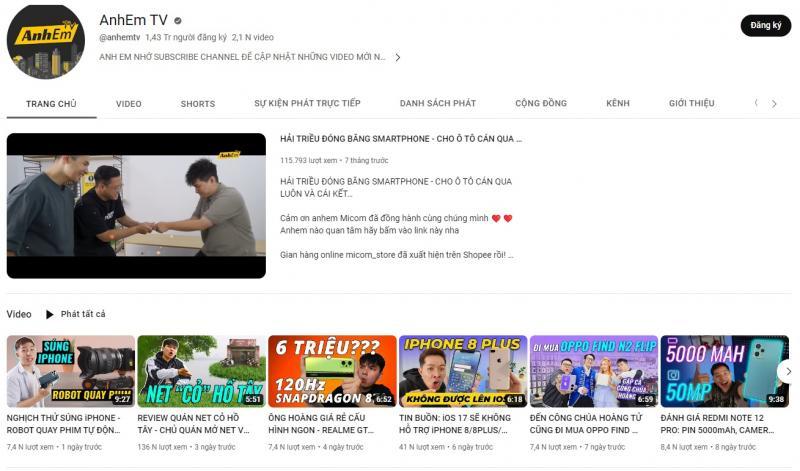Click the 'Gian hàng online micom_store' description line
This screenshot has width=800, height=471.
(396, 255)
